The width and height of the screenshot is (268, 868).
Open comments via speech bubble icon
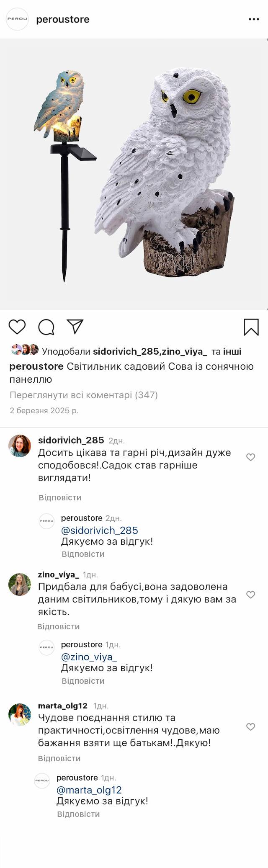(46, 327)
